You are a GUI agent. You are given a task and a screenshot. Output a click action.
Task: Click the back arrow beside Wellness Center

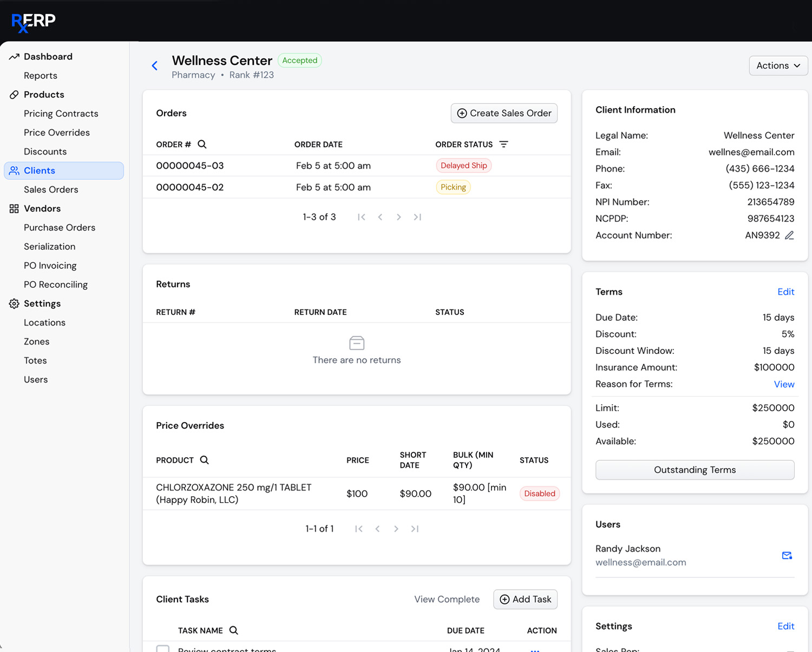[155, 65]
